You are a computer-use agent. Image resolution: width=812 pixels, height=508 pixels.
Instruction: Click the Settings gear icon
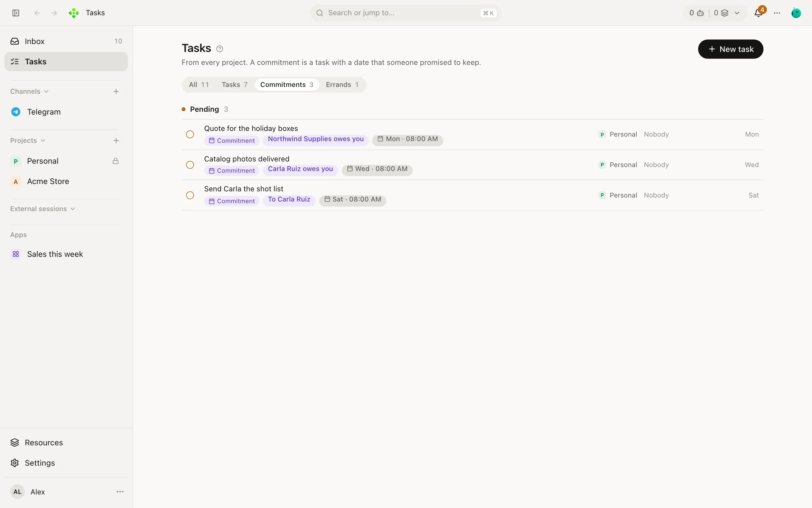pos(15,463)
